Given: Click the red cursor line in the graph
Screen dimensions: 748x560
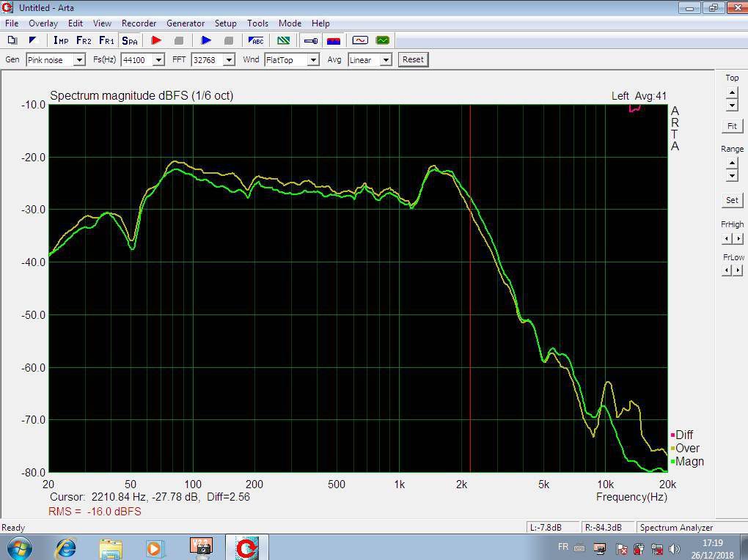Looking at the screenshot, I should pyautogui.click(x=470, y=289).
